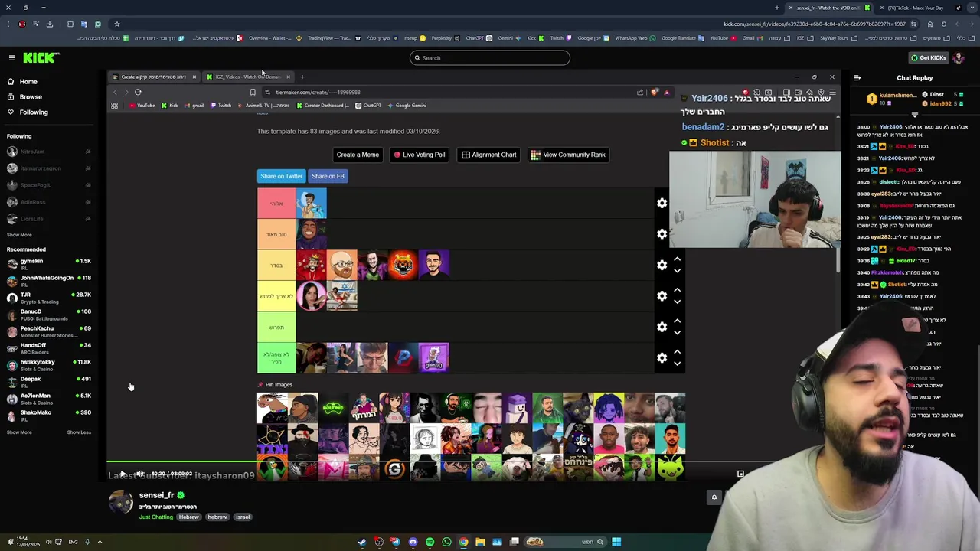Select the orange tier label
Image resolution: width=980 pixels, height=551 pixels.
click(276, 234)
